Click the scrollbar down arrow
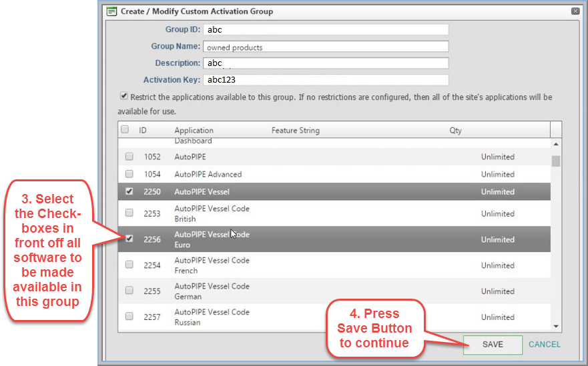 coord(556,326)
